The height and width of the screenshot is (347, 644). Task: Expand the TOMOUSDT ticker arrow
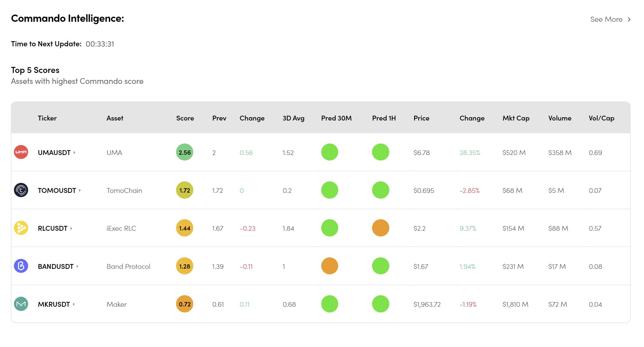(80, 190)
